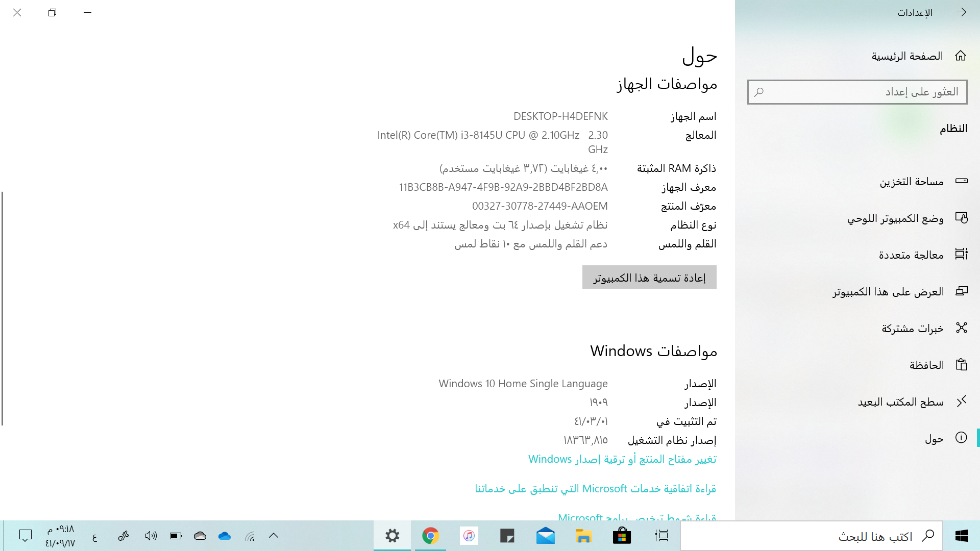Select the Remote Desktop sidebar icon
Viewport: 980px width, 551px height.
961,402
